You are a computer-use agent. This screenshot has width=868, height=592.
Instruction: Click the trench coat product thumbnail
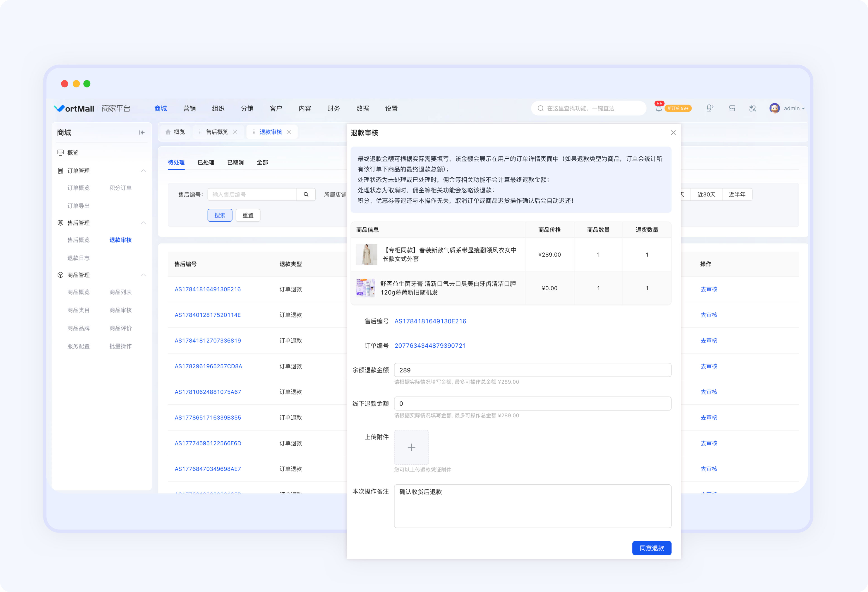(367, 254)
